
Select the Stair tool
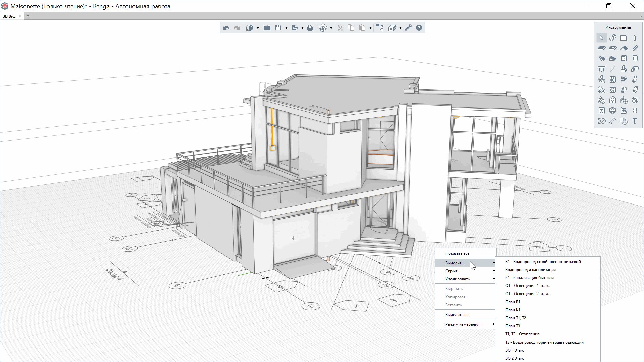pyautogui.click(x=602, y=59)
